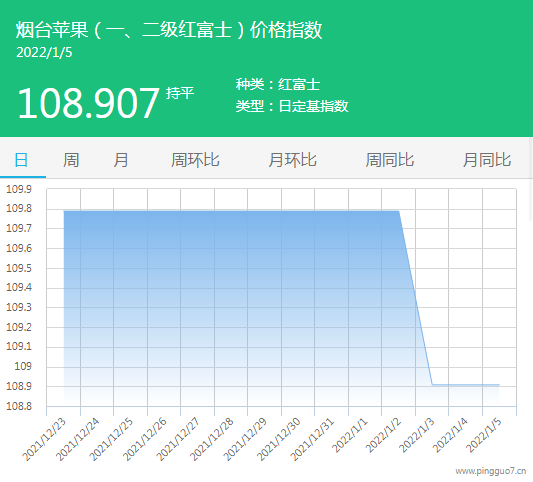Click the 2022/1/5 x-axis date label

point(484,435)
